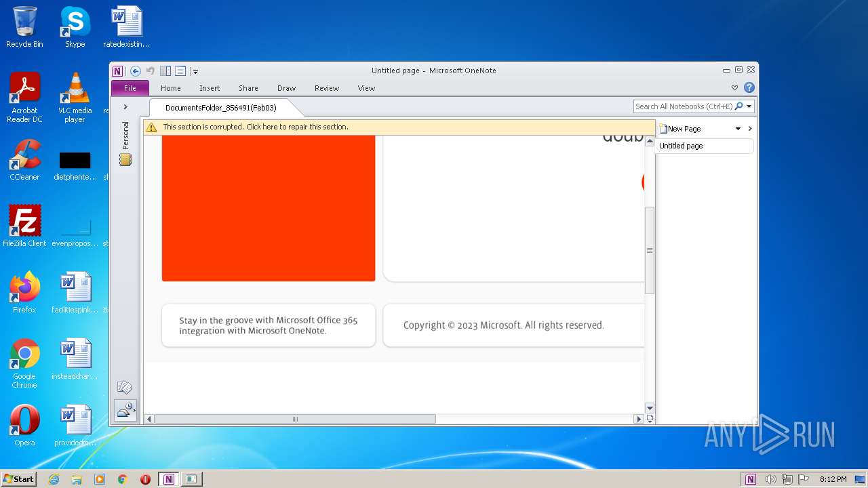Open Windows Explorer from taskbar
This screenshot has height=488, width=868.
pos(77,479)
